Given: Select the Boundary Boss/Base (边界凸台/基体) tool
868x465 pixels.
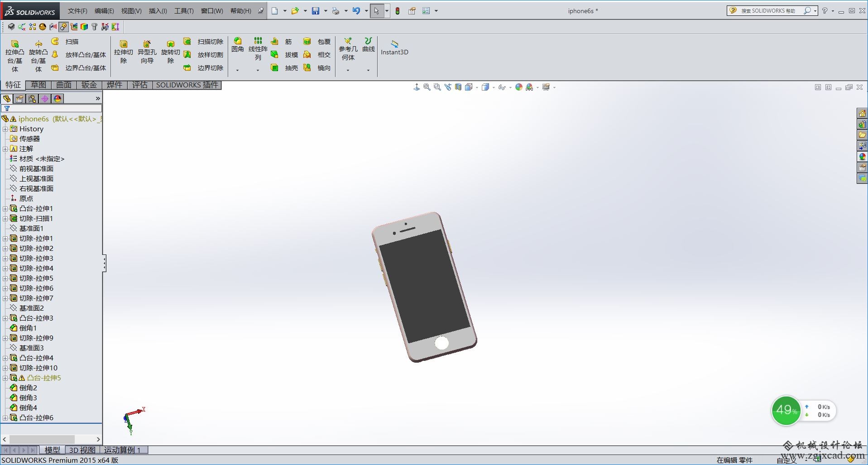Looking at the screenshot, I should point(79,68).
